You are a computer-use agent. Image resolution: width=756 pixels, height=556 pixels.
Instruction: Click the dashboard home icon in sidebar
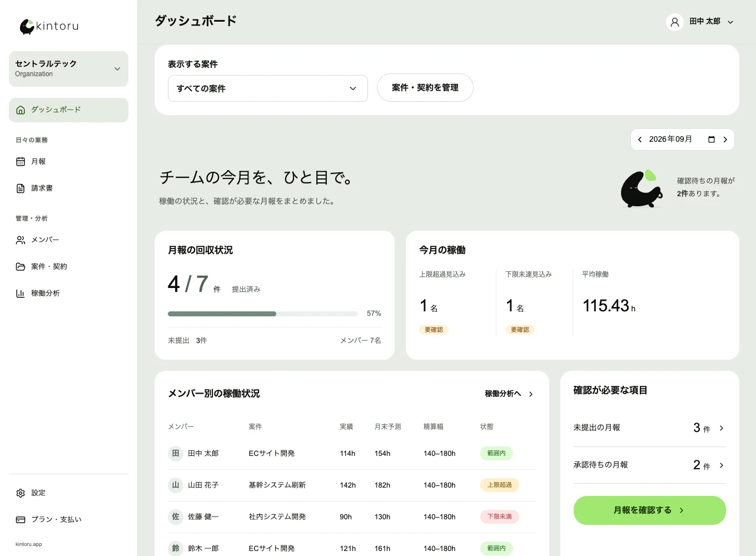(21, 110)
